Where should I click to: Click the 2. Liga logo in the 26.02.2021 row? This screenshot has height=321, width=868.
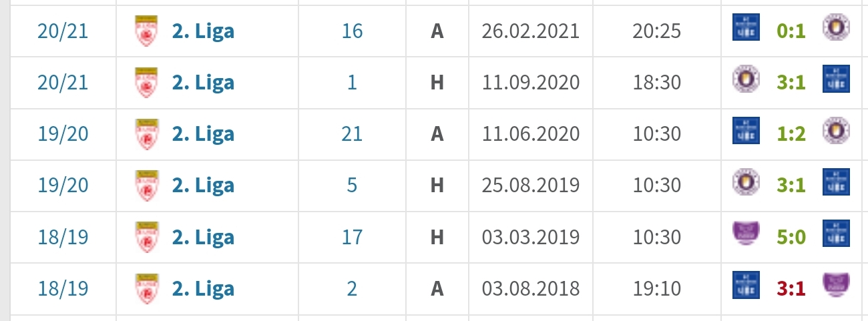pyautogui.click(x=146, y=31)
